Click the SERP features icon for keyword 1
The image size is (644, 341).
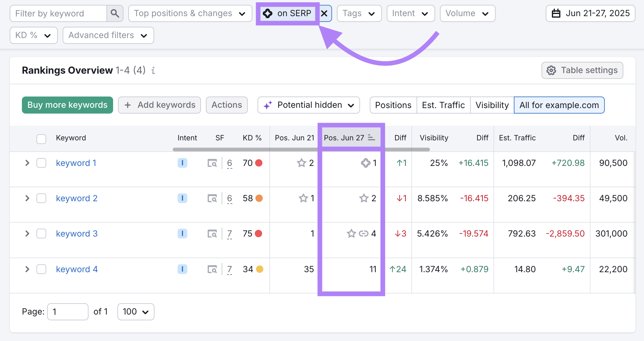[212, 163]
